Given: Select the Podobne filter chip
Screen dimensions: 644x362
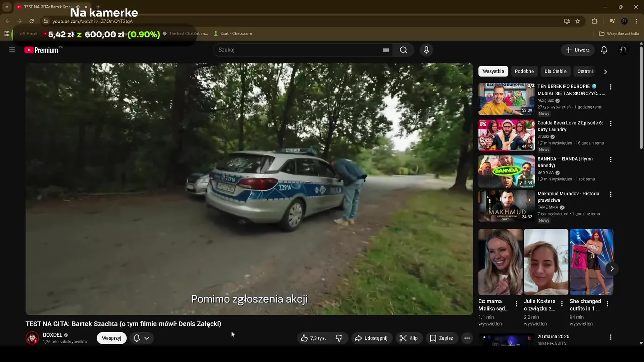Looking at the screenshot, I should (524, 71).
